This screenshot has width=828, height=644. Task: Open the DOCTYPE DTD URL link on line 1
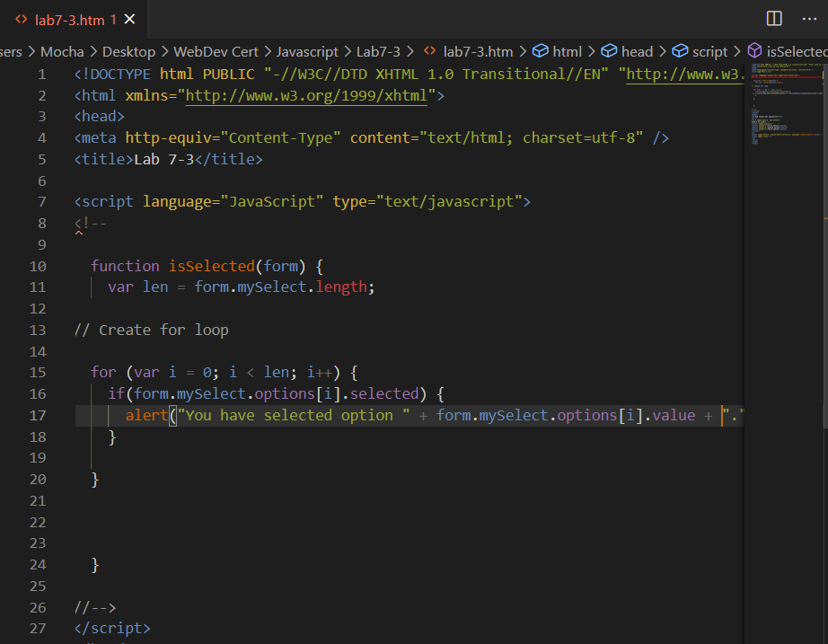coord(685,74)
